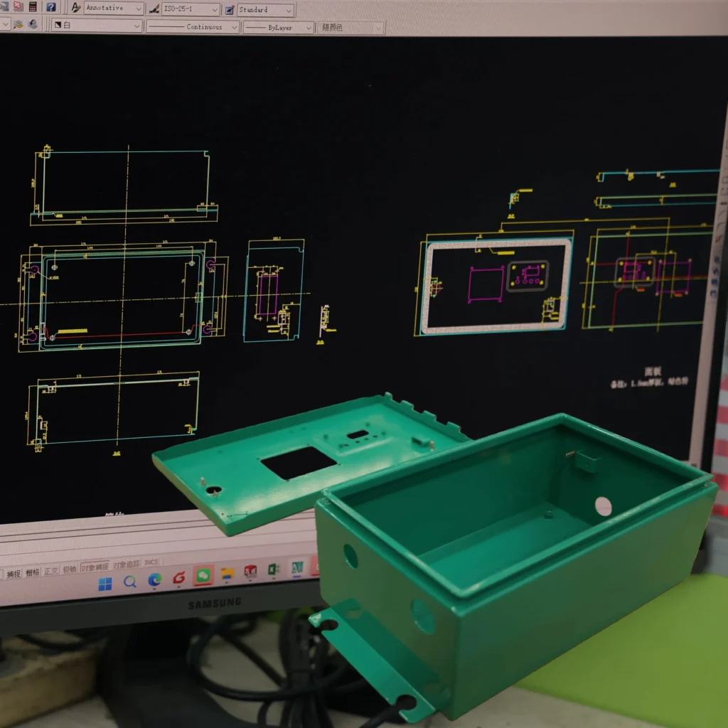Expand the Annotative text style dropdown
The image size is (728, 728).
(137, 9)
